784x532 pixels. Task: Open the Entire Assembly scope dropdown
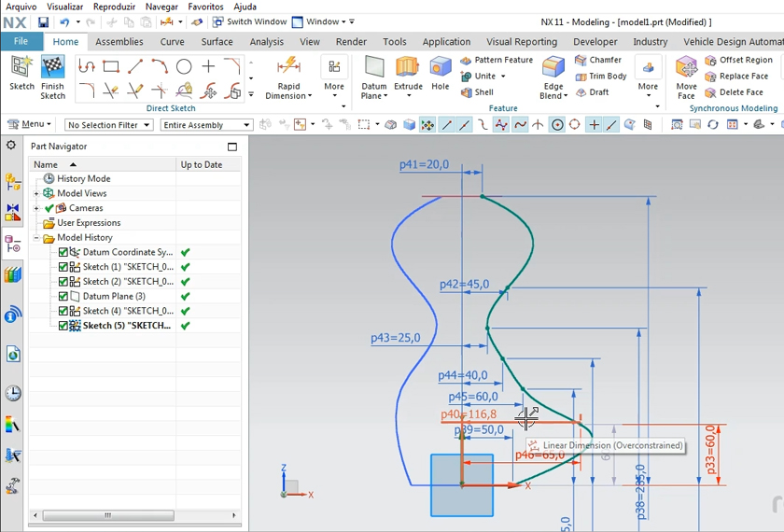point(206,125)
